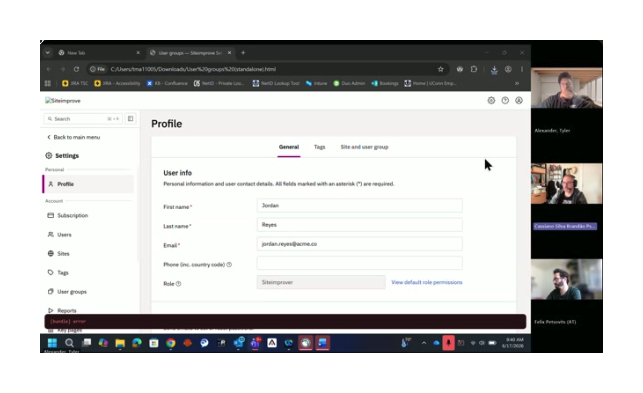Click the disabled Role field
Screen dimensions: 643x393
[x=321, y=282]
